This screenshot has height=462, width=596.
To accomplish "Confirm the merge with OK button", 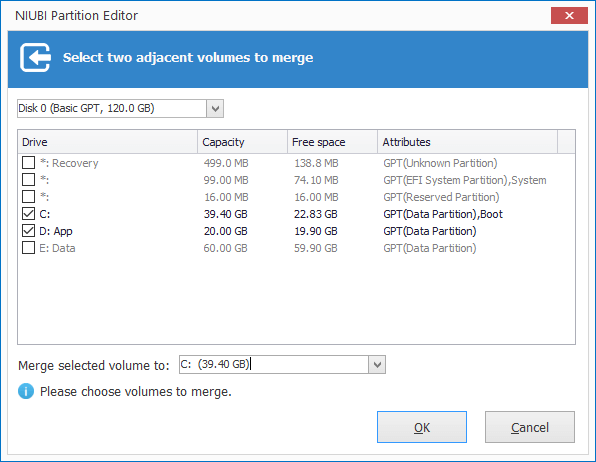I will click(x=422, y=427).
